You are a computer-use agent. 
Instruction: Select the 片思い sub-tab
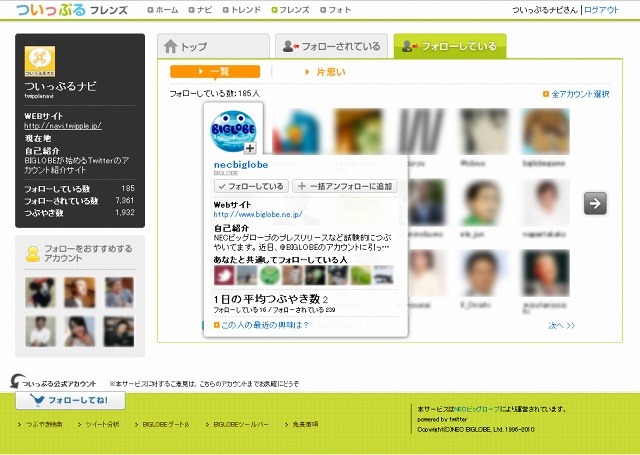(x=325, y=72)
